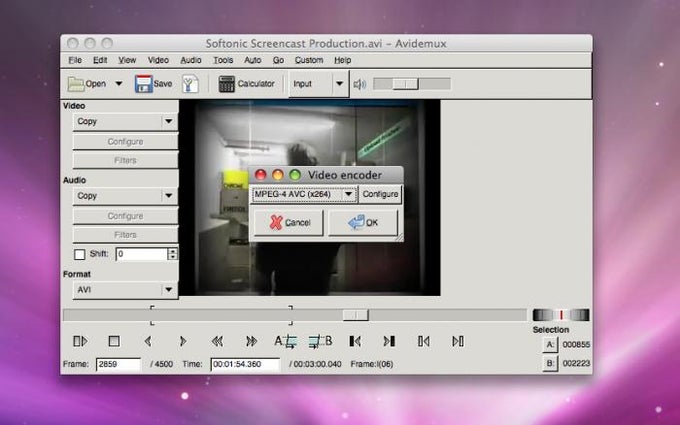The width and height of the screenshot is (680, 425).
Task: Open the Help menu
Action: (342, 60)
